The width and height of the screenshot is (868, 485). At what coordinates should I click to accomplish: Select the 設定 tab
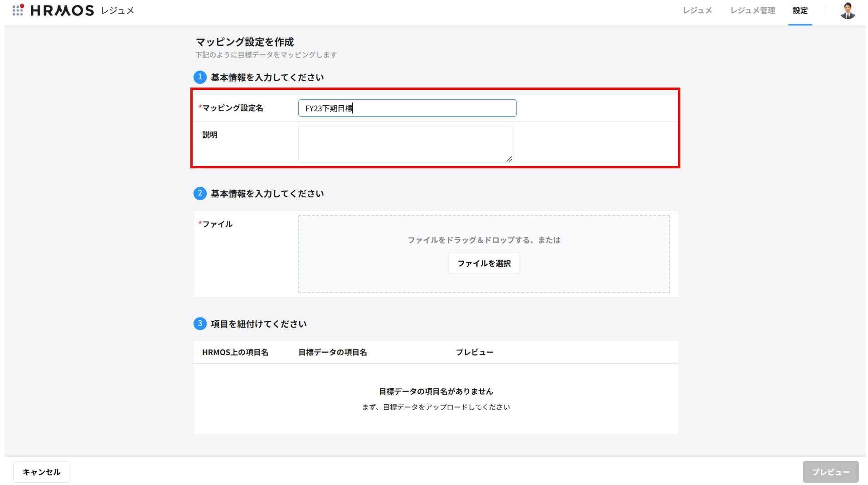[x=800, y=10]
